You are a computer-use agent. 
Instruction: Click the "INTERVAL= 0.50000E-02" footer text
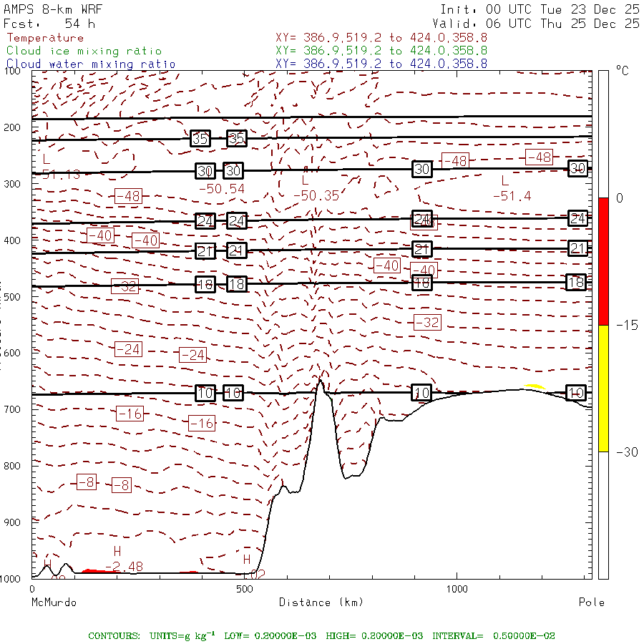click(494, 636)
